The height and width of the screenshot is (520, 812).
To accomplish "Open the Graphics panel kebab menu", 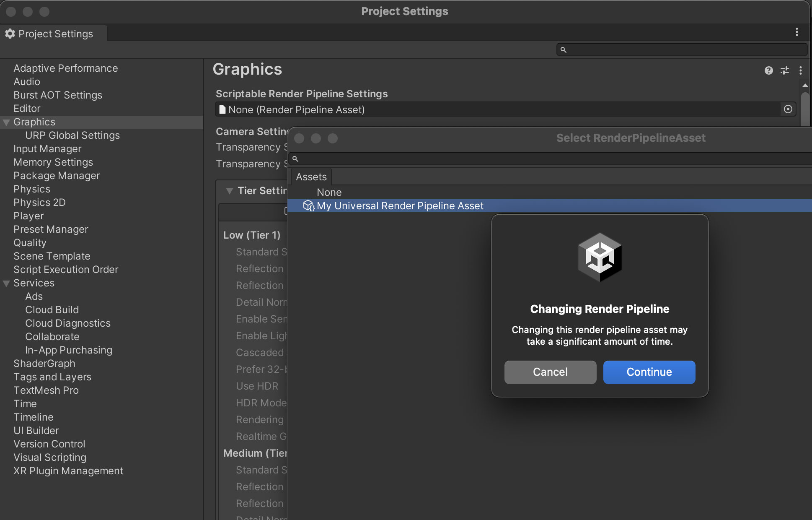I will click(x=800, y=70).
